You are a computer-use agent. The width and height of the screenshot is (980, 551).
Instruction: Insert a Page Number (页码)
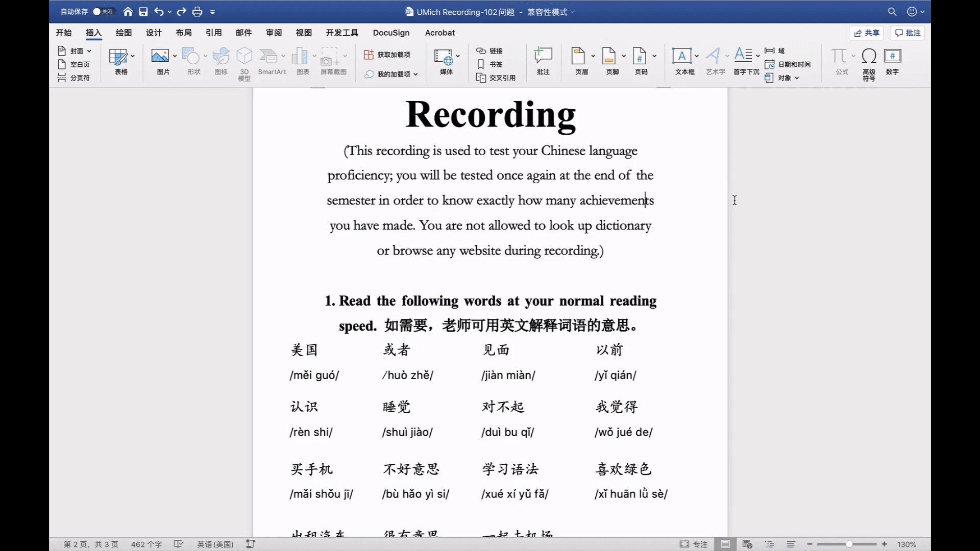click(x=640, y=56)
